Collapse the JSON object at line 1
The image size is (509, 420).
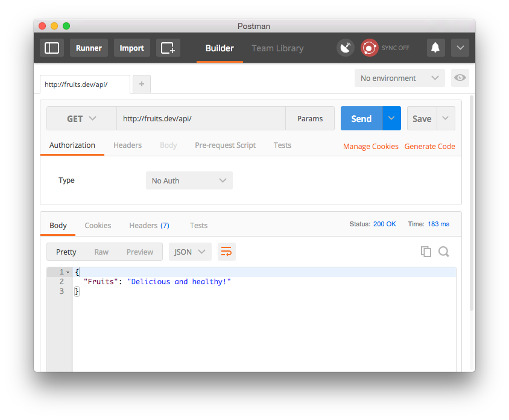68,272
